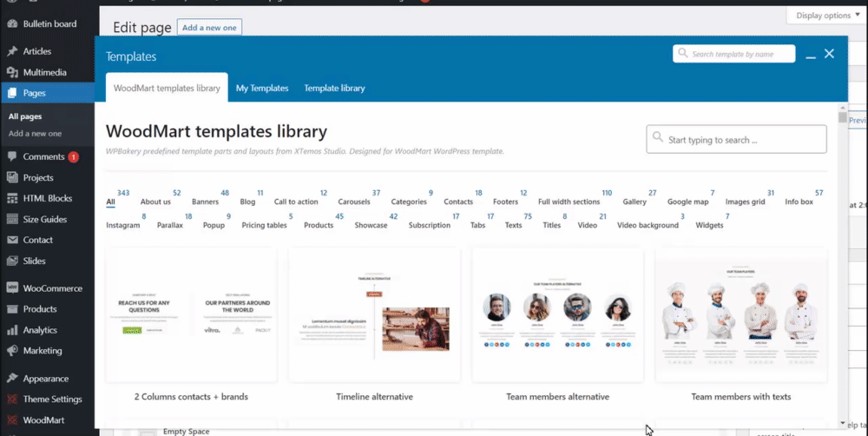This screenshot has height=436, width=868.
Task: Switch to My Templates tab
Action: [x=262, y=88]
